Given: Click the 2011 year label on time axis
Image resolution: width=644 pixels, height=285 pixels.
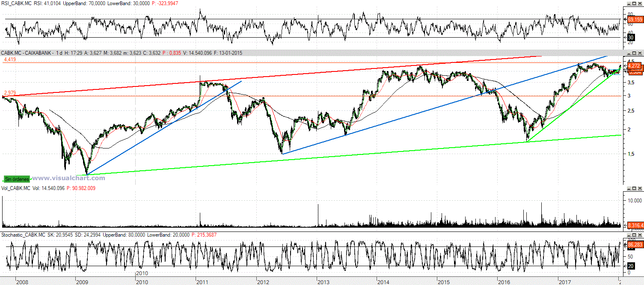Looking at the screenshot, I should 202,282.
